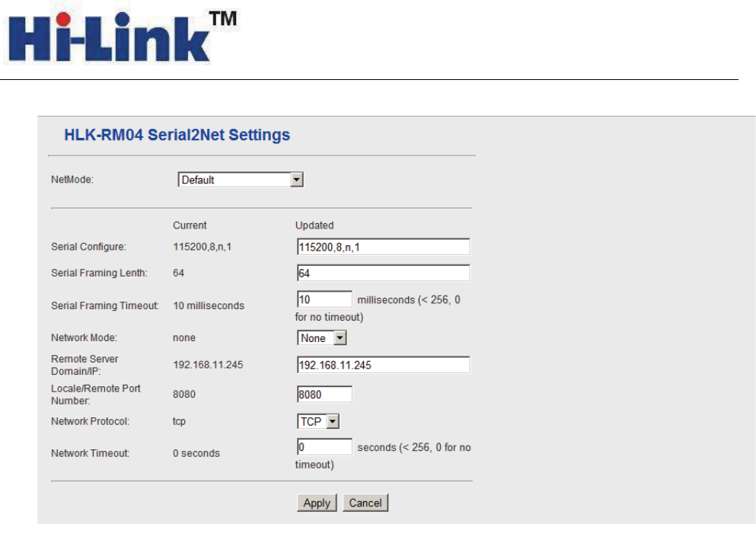This screenshot has width=756, height=540.
Task: Click the Cancel button
Action: coord(365,503)
